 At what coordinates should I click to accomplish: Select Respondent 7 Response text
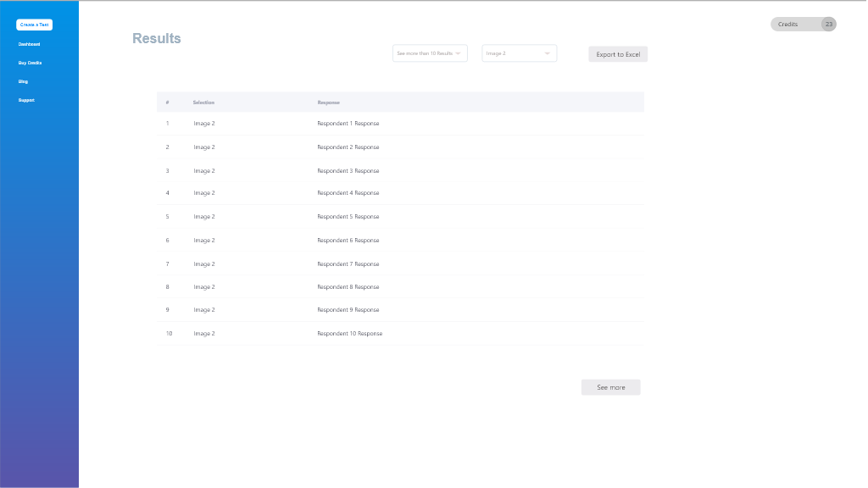(x=348, y=264)
